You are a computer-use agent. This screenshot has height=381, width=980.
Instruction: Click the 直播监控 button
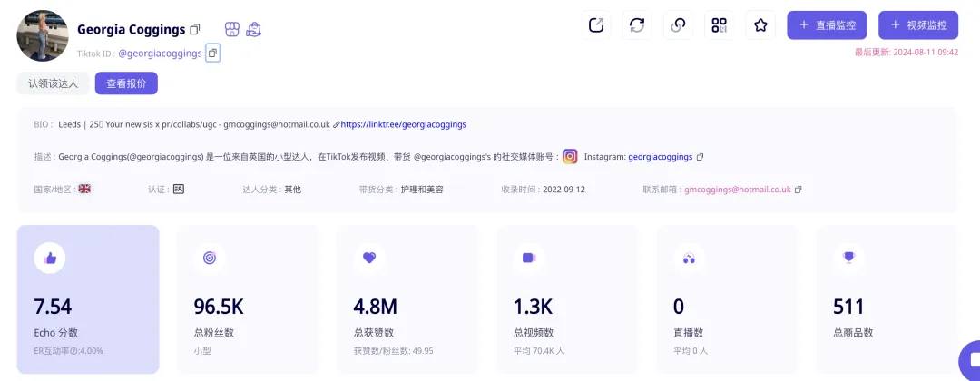[827, 25]
